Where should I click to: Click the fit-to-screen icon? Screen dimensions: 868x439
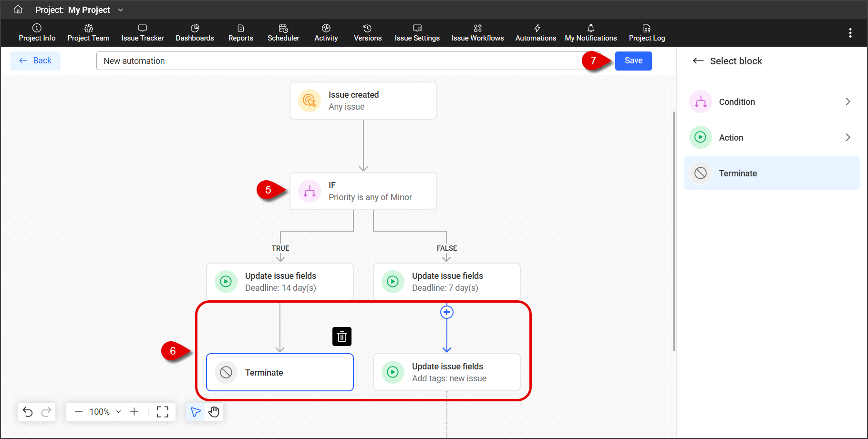pyautogui.click(x=163, y=412)
